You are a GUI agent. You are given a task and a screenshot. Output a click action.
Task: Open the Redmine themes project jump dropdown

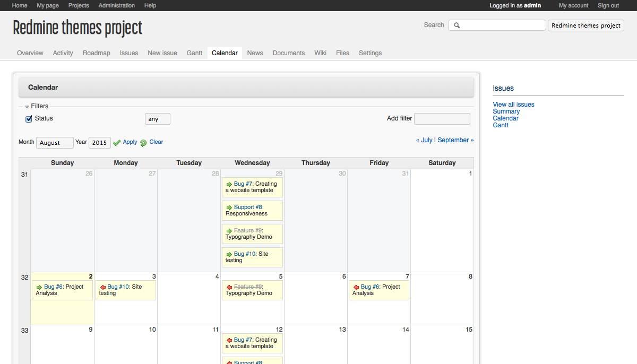coord(586,25)
